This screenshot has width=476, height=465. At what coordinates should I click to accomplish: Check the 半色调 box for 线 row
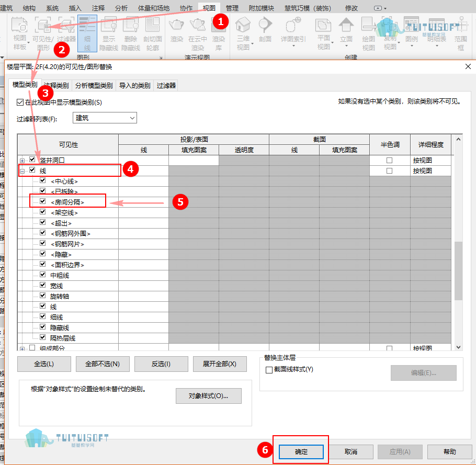[389, 171]
